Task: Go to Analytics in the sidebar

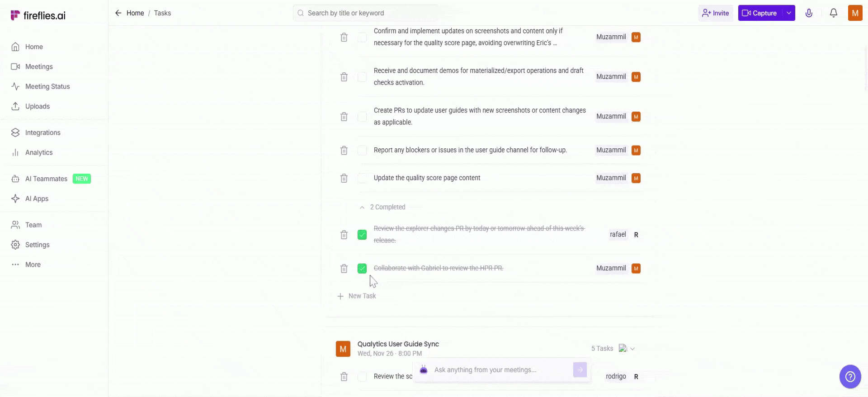Action: (x=39, y=152)
